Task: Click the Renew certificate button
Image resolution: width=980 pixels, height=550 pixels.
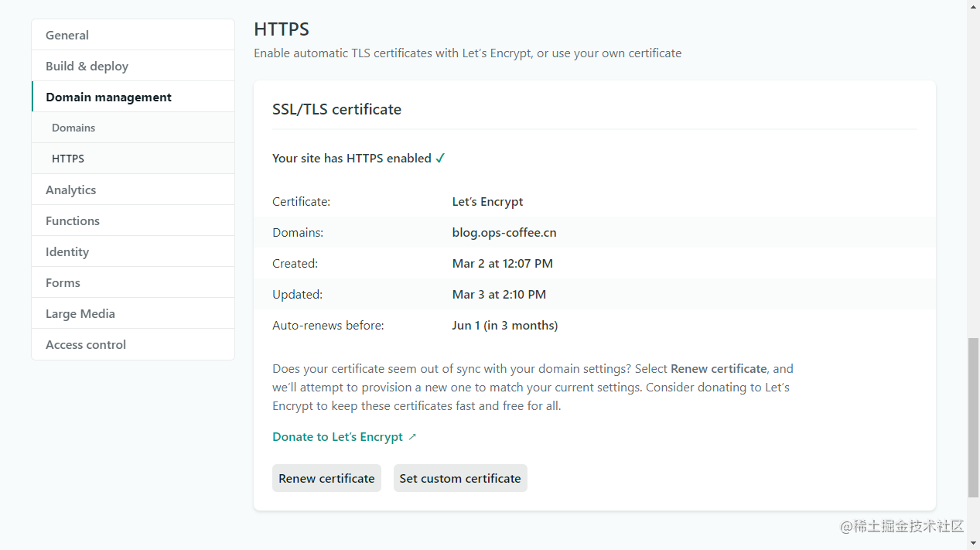Action: coord(326,478)
